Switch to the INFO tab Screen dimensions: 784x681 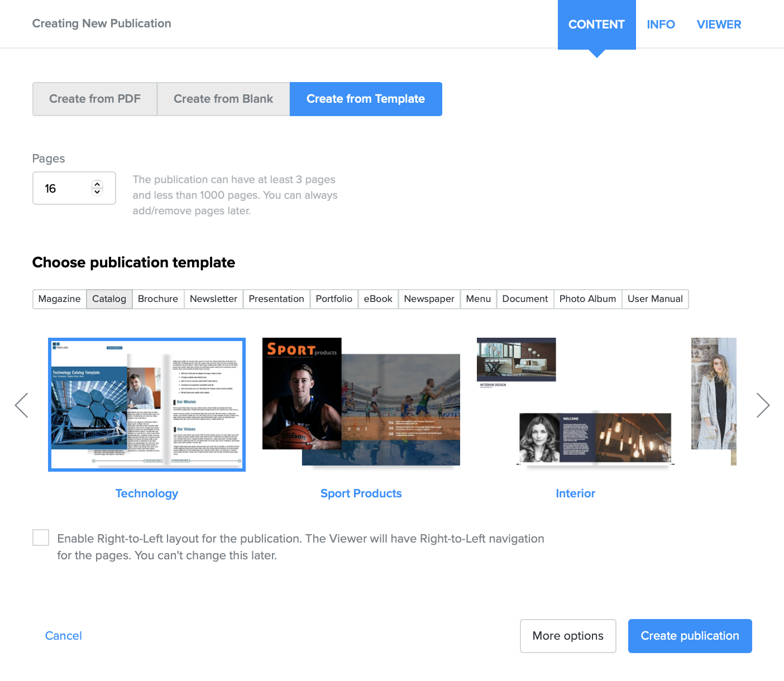tap(661, 24)
